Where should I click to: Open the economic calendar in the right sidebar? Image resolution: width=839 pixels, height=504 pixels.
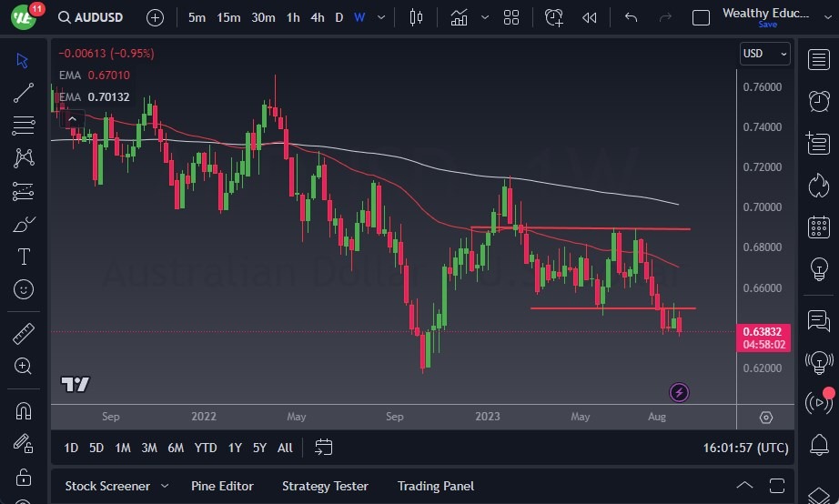818,227
